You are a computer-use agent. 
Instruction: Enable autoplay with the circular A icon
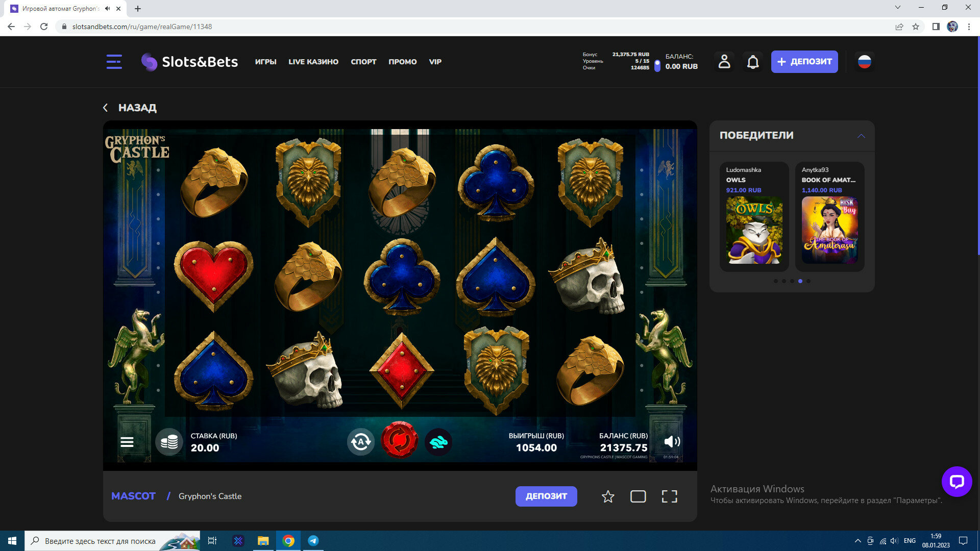[x=361, y=442]
